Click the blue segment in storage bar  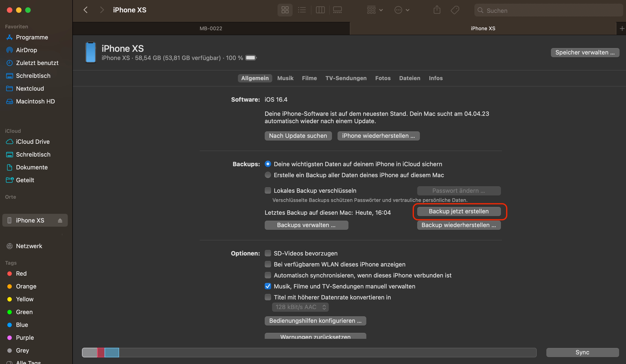pyautogui.click(x=112, y=353)
